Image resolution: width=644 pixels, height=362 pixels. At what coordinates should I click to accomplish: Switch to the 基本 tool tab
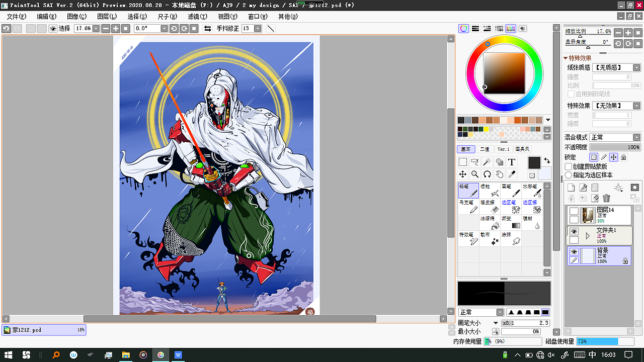(x=466, y=149)
